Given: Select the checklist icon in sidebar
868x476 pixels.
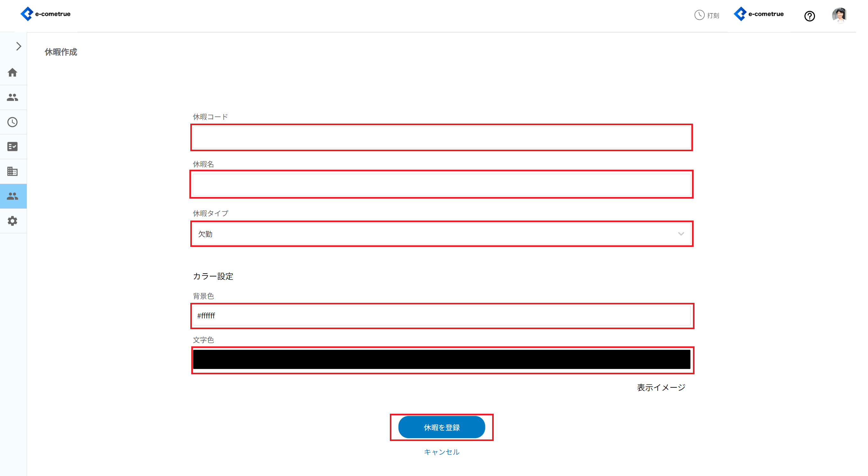Looking at the screenshot, I should click(12, 146).
